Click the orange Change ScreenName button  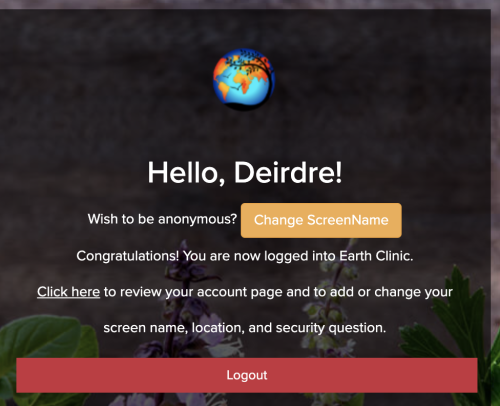tap(321, 220)
